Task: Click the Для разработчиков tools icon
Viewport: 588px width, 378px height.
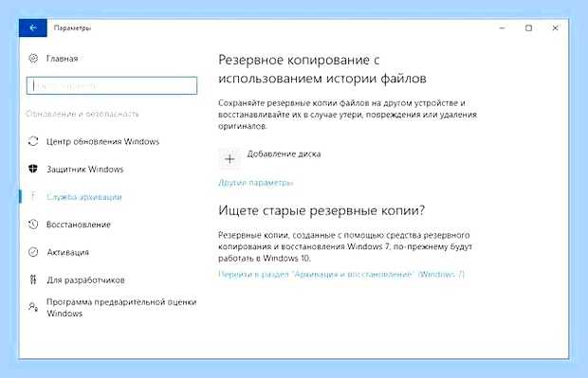Action: [x=33, y=279]
